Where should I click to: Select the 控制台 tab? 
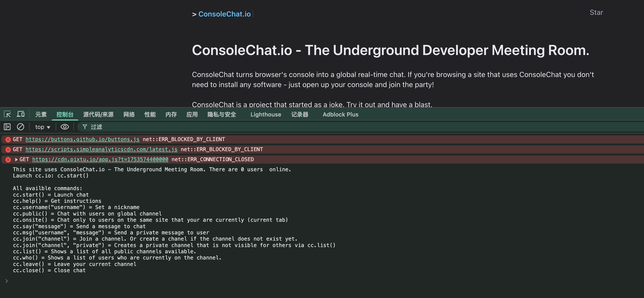pyautogui.click(x=65, y=114)
